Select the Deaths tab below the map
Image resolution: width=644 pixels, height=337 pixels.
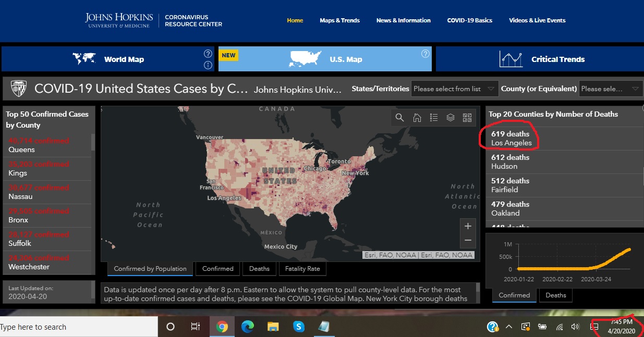259,269
